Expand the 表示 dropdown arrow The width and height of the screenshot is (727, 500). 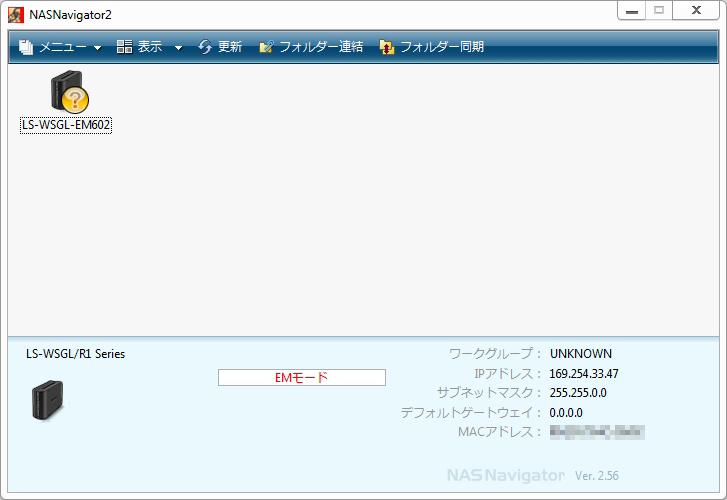click(178, 47)
